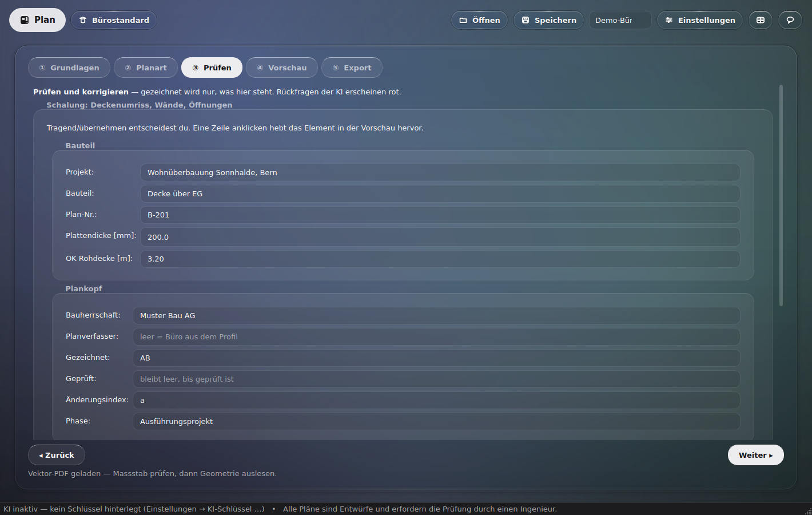Image resolution: width=812 pixels, height=515 pixels.
Task: Click the table layout icon button
Action: (761, 20)
